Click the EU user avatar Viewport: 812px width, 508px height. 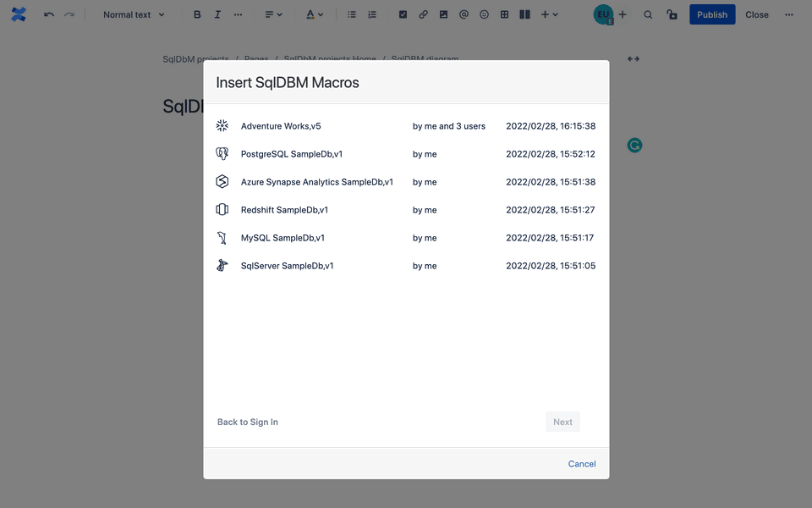coord(603,14)
